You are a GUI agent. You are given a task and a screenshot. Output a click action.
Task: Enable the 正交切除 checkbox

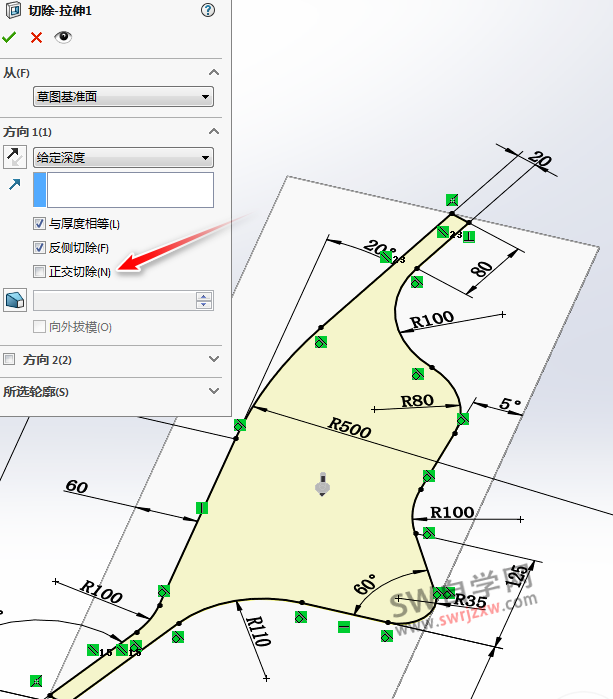pyautogui.click(x=40, y=272)
